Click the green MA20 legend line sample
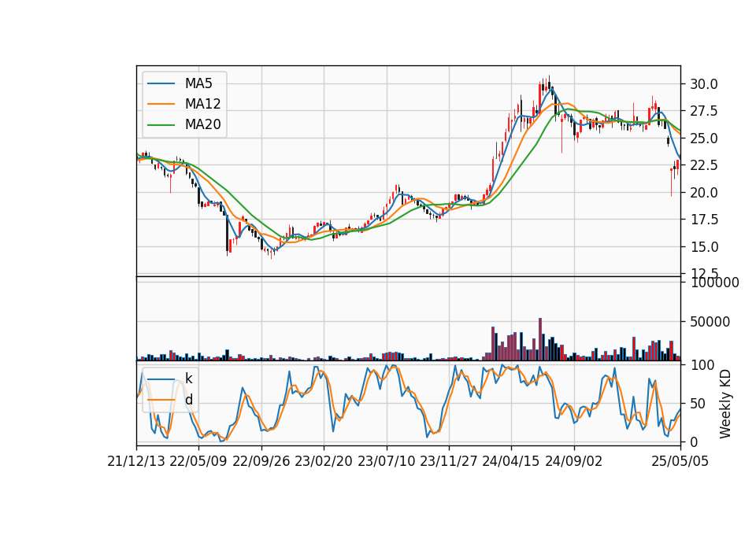Screen dimensions: 756x543 (x=161, y=125)
